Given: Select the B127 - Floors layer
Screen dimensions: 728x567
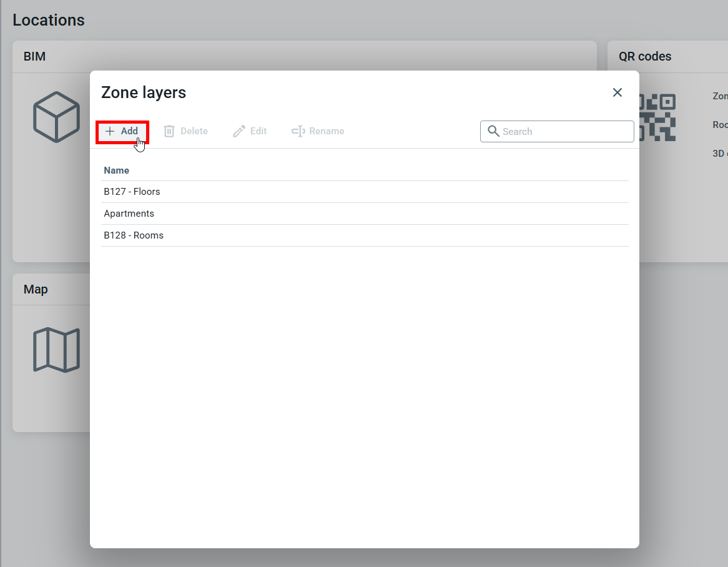Looking at the screenshot, I should [132, 192].
